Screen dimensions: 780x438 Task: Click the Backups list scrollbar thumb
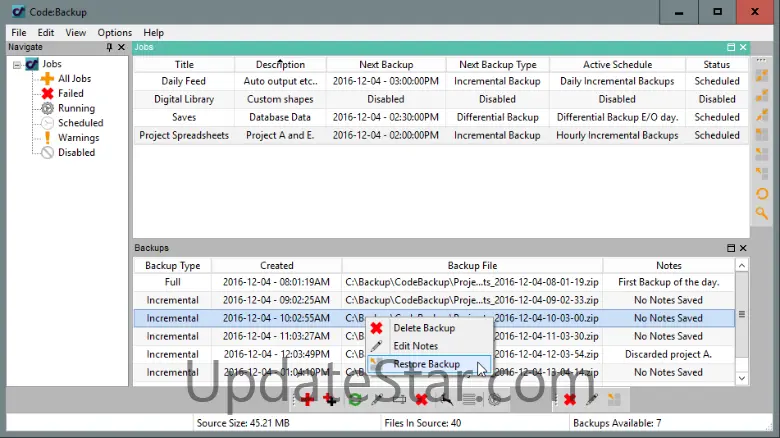point(742,315)
